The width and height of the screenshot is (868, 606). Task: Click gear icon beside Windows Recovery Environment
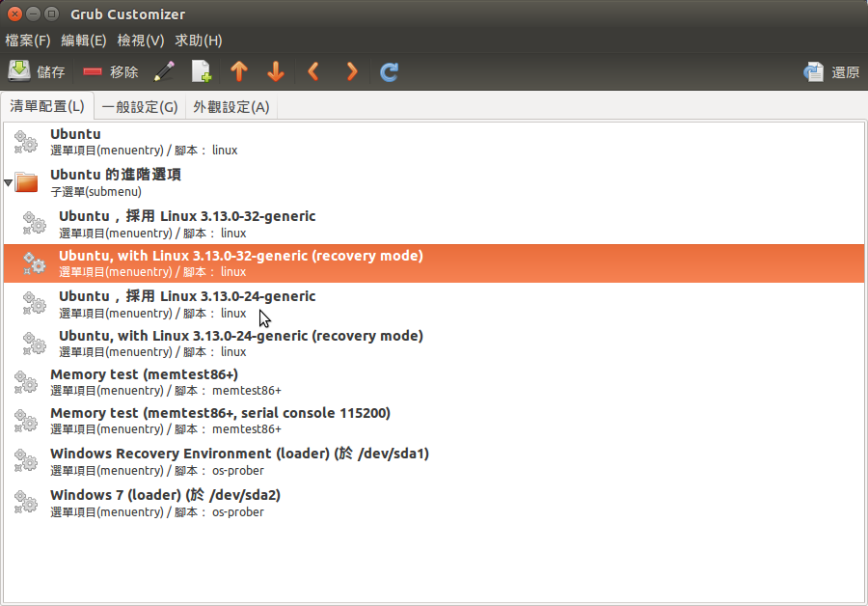(25, 461)
